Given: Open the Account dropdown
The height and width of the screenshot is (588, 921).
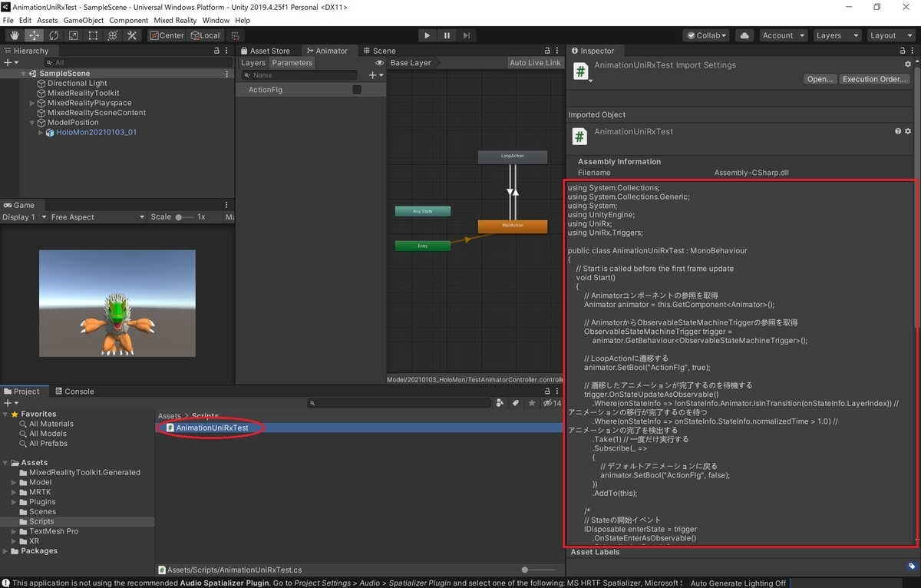Looking at the screenshot, I should pyautogui.click(x=783, y=35).
